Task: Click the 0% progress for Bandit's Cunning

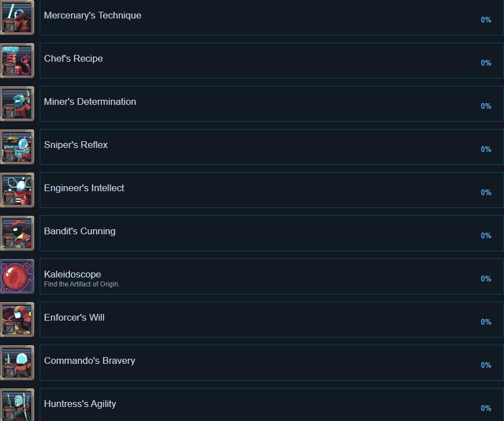Action: [x=486, y=235]
